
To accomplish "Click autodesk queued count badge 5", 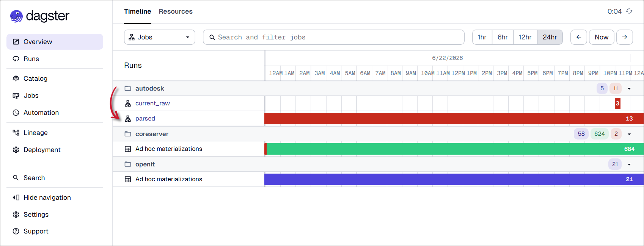I will click(x=602, y=88).
